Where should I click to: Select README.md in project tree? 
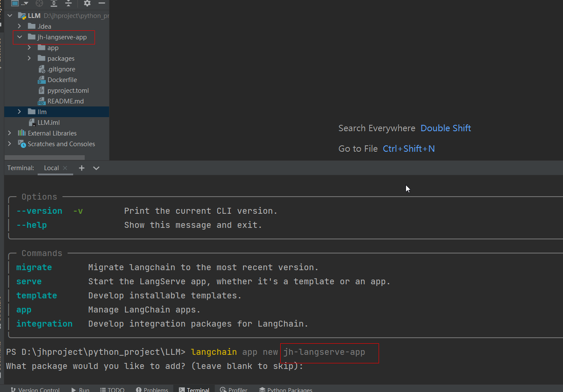65,101
